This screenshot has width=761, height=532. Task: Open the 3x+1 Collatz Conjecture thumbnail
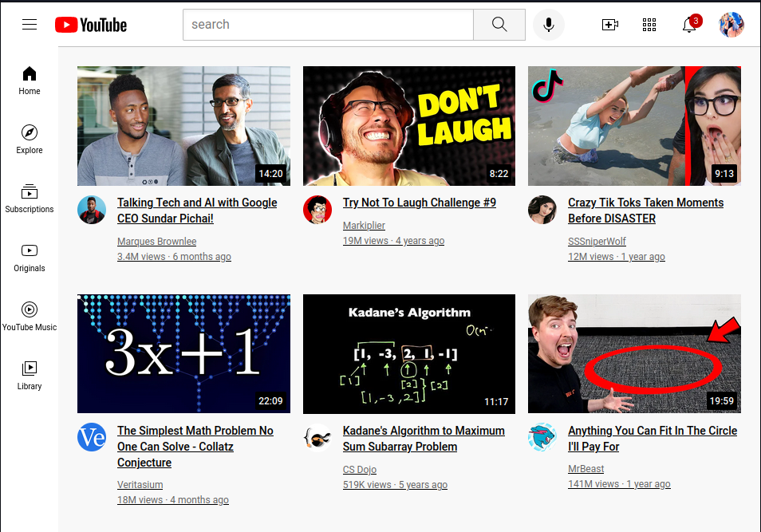183,353
